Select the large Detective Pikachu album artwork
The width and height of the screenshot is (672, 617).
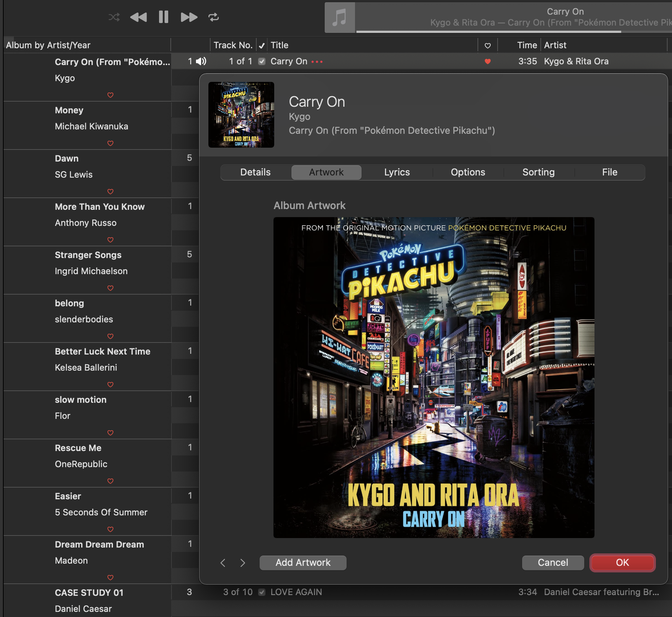(434, 378)
